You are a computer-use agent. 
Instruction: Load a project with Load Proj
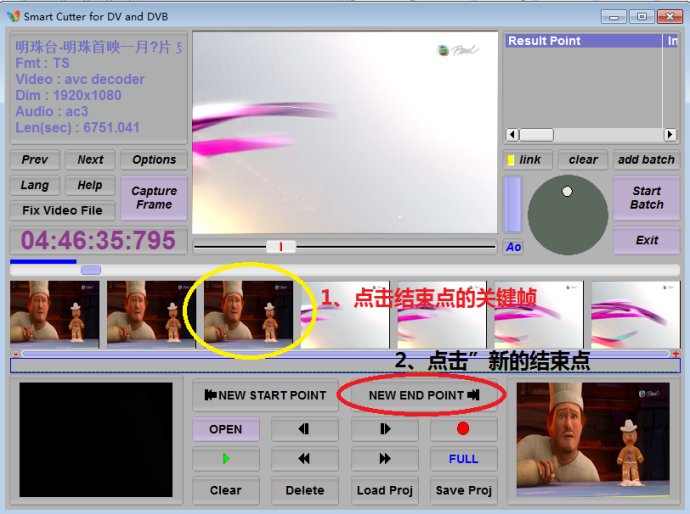tap(384, 490)
